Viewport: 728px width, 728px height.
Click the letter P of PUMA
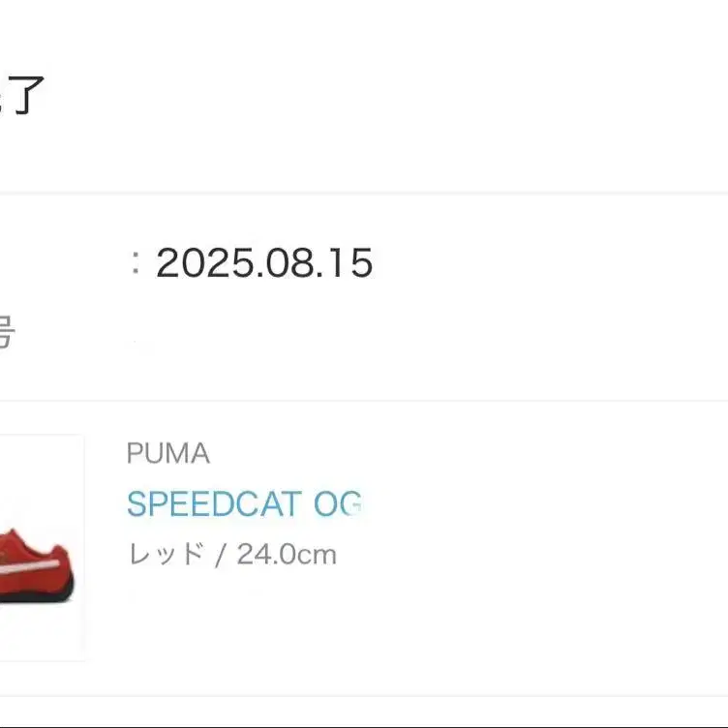pos(135,453)
